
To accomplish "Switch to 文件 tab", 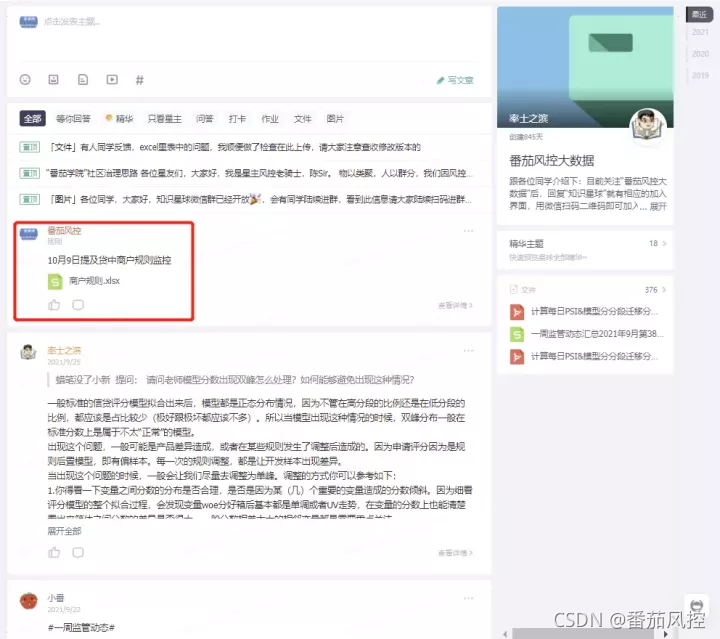I will click(x=303, y=118).
